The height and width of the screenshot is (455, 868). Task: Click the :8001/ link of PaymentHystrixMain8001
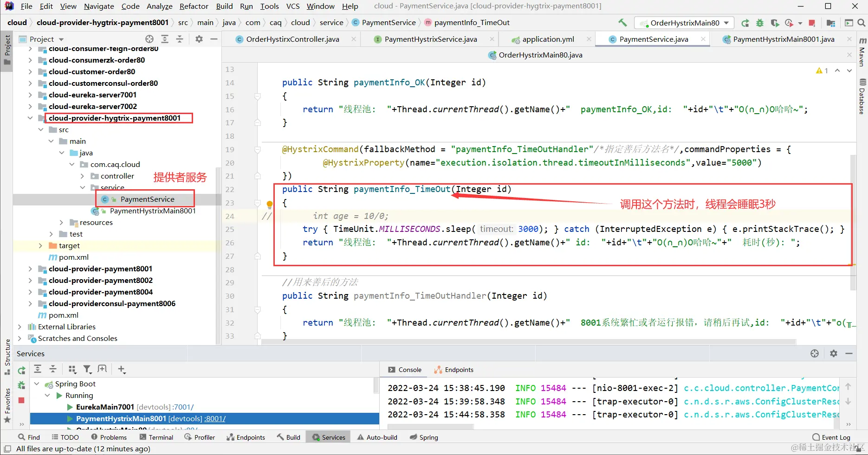pyautogui.click(x=215, y=418)
